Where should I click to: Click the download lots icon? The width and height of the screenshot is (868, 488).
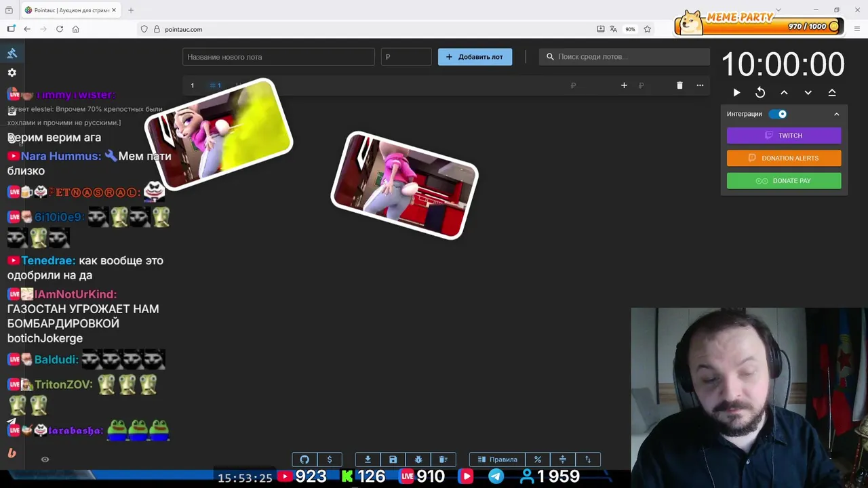pyautogui.click(x=368, y=460)
